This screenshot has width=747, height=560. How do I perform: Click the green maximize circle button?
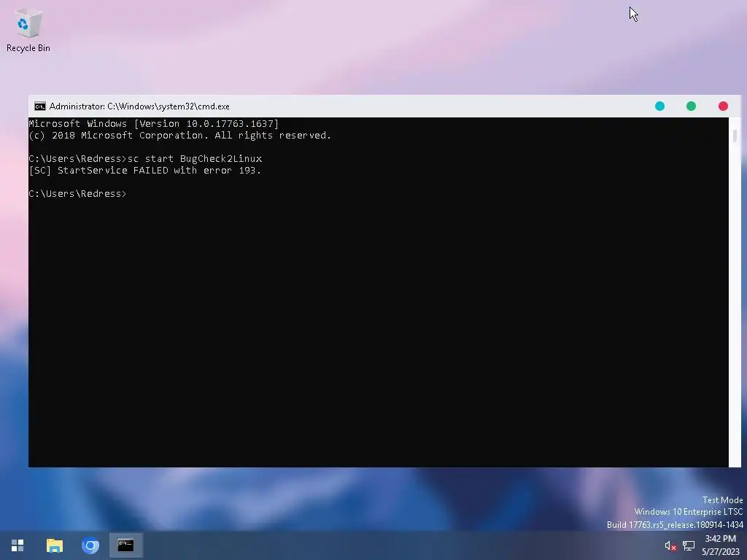[692, 106]
